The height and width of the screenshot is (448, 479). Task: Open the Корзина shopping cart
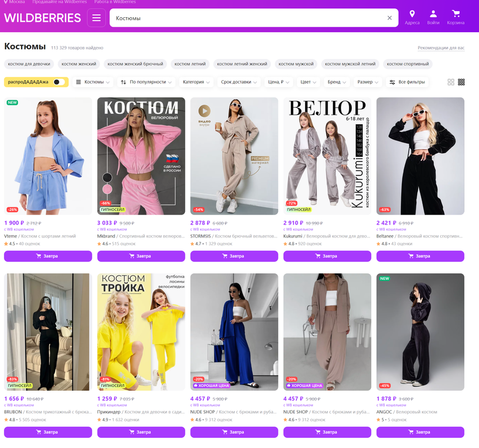[456, 17]
